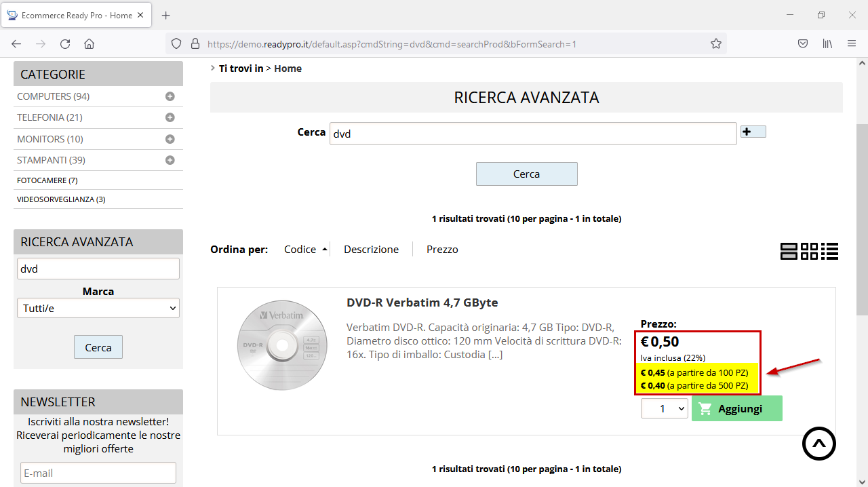Viewport: 868px width, 487px height.
Task: Click the 'Iva inclusa (22%)' text
Action: (x=673, y=358)
